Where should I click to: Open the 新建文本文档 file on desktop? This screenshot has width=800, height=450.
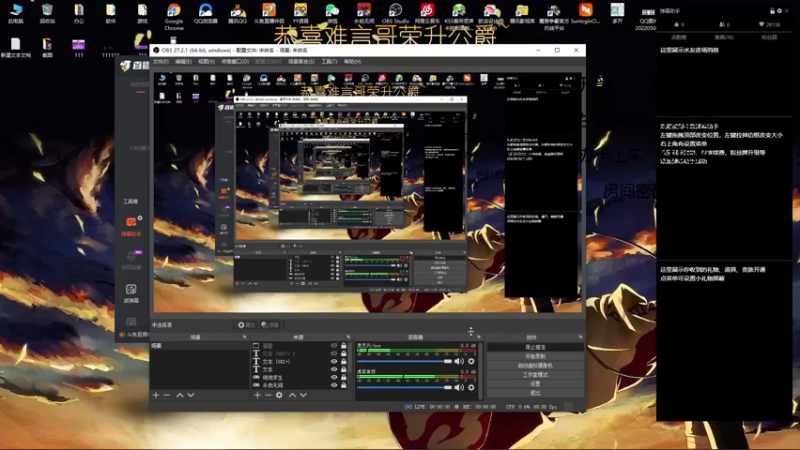(16, 47)
